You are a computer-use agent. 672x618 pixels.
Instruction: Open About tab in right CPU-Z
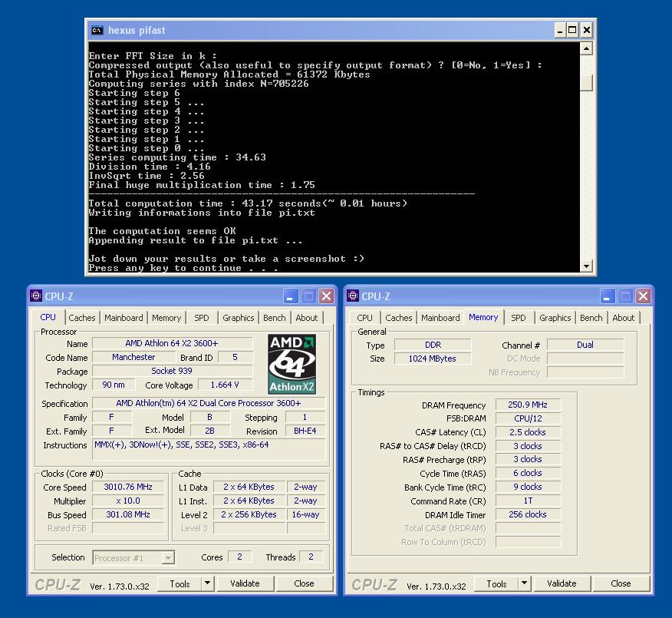click(624, 318)
